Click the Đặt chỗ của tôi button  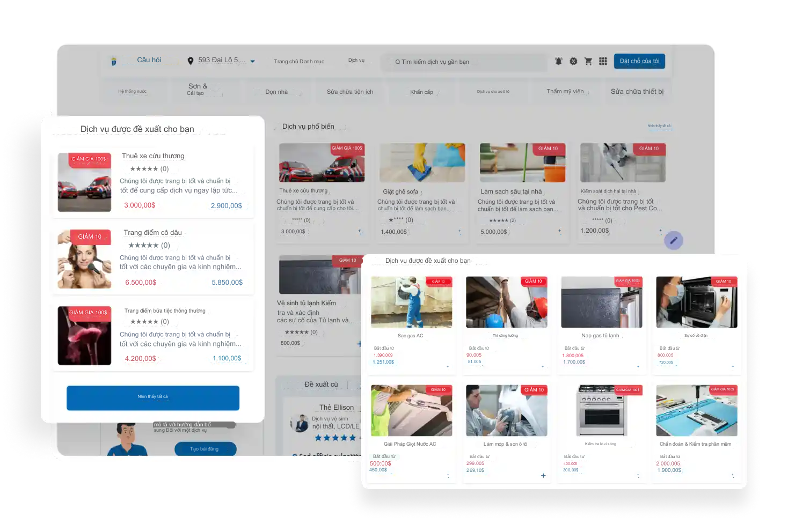pos(639,61)
